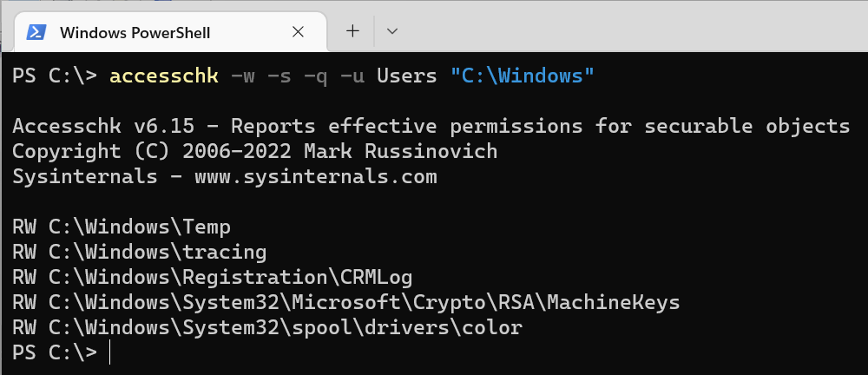
Task: Click the PowerShell icon on the tab
Action: pyautogui.click(x=36, y=32)
